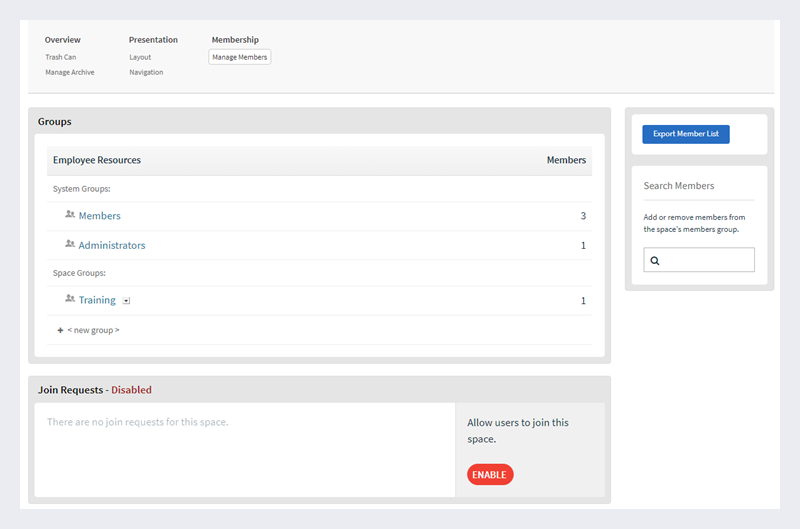Click the magnifier icon in member search

(655, 261)
